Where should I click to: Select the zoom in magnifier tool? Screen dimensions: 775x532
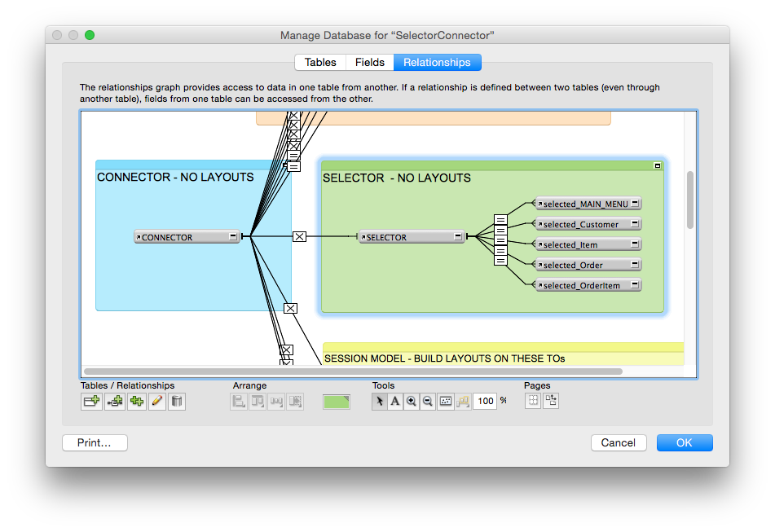[x=412, y=401]
